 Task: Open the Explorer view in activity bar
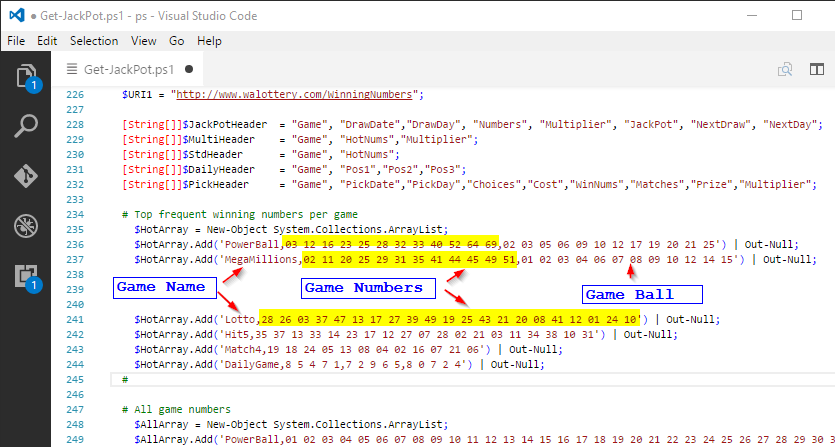click(x=26, y=77)
